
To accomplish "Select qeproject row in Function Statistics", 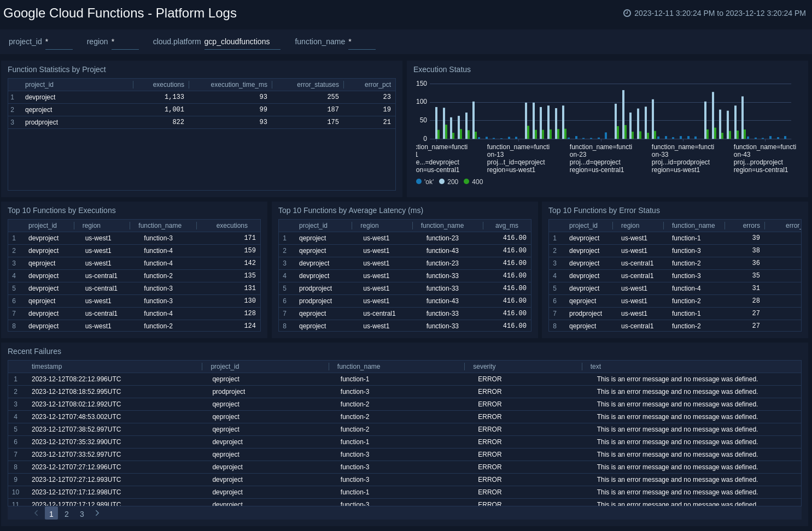I will (202, 110).
